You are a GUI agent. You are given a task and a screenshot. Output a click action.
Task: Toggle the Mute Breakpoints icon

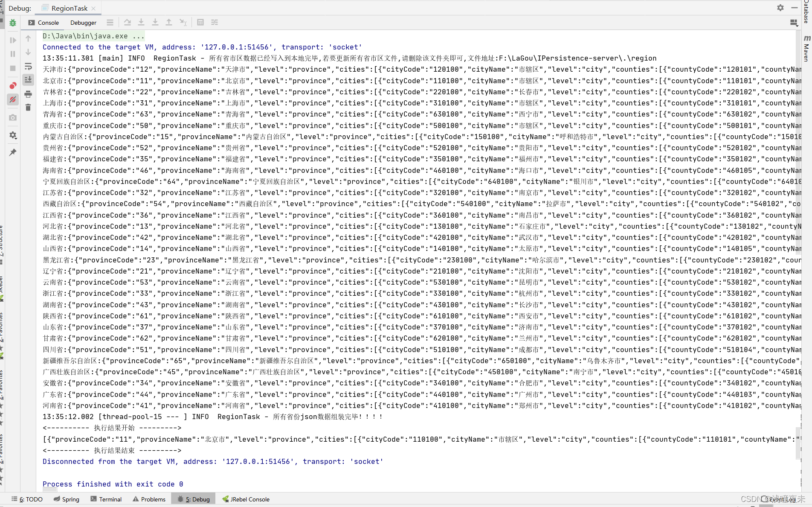click(x=13, y=99)
